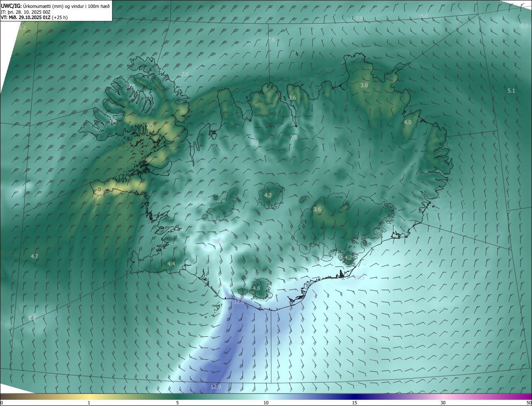Click the colour scale tick label 5
Image resolution: width=532 pixels, height=406 pixels.
[x=177, y=403]
